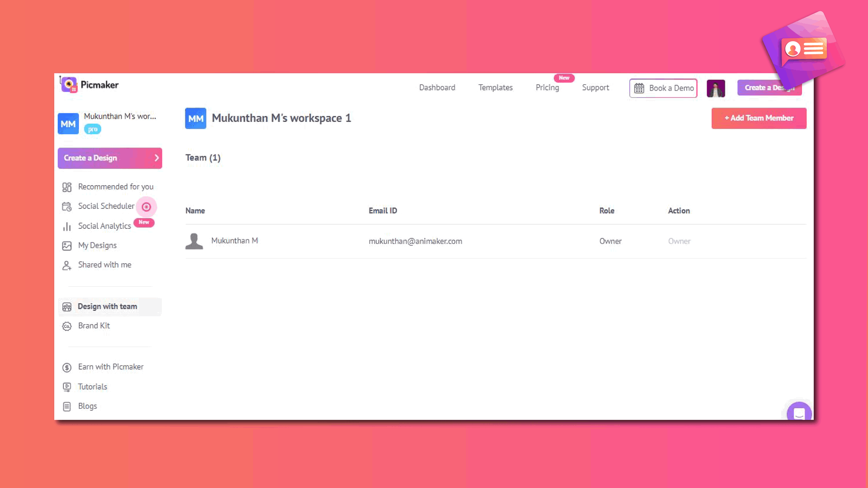Click the Mukunthan M's workspace 1 title
This screenshot has width=868, height=488.
click(x=281, y=118)
